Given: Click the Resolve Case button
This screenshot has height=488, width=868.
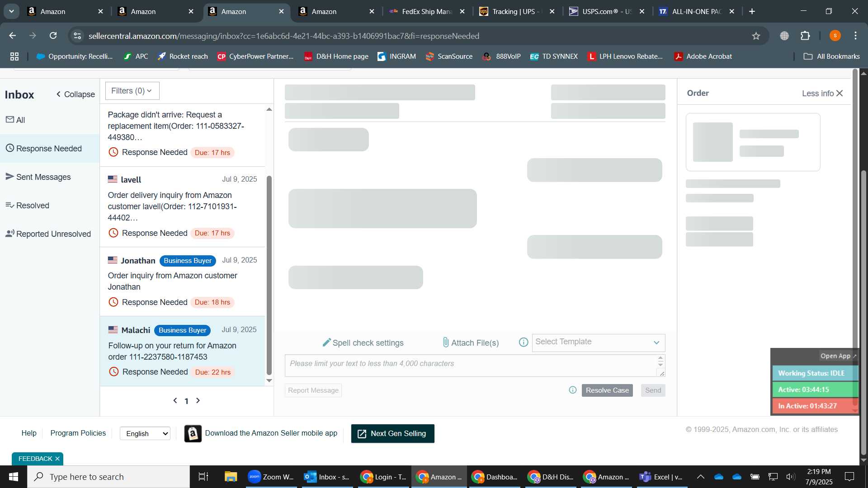Looking at the screenshot, I should [607, 390].
